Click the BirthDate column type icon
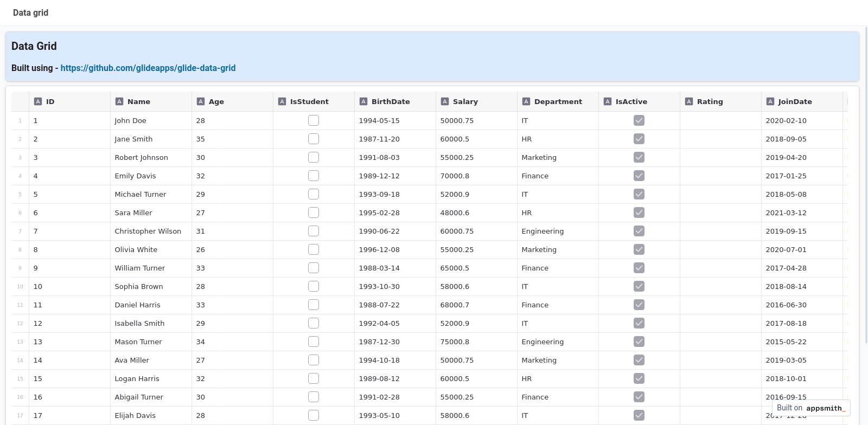The image size is (868, 425). tap(363, 101)
